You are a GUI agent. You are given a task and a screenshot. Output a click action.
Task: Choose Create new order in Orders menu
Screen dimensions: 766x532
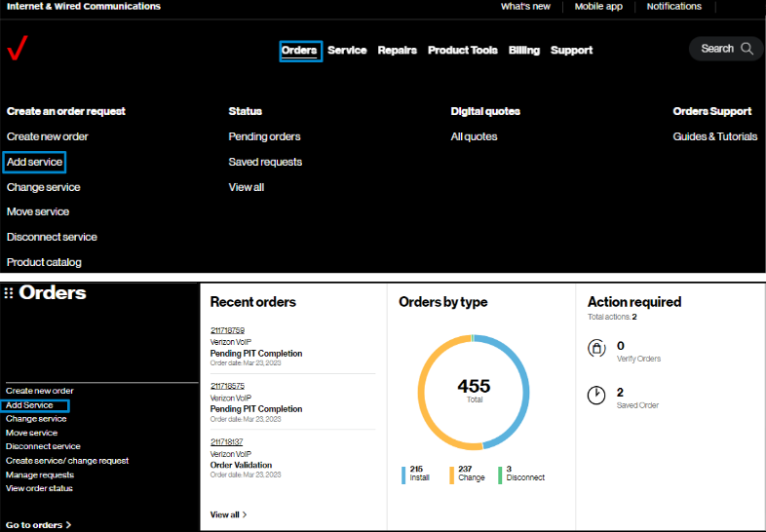[48, 136]
